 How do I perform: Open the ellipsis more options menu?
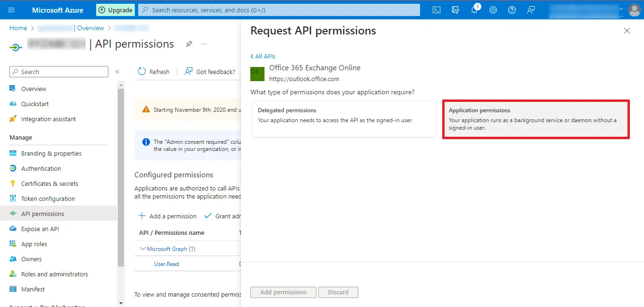click(x=204, y=44)
